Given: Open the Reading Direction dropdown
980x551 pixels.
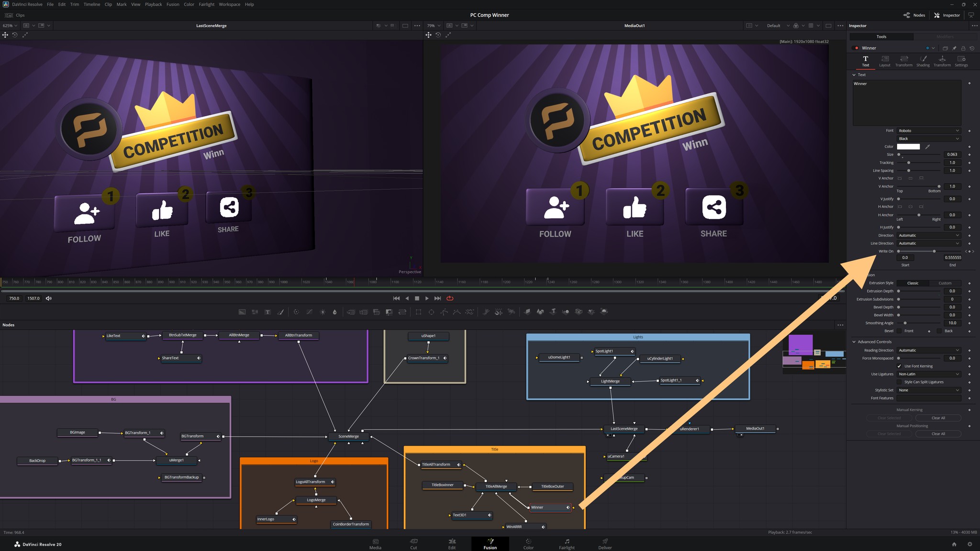Looking at the screenshot, I should pos(929,351).
